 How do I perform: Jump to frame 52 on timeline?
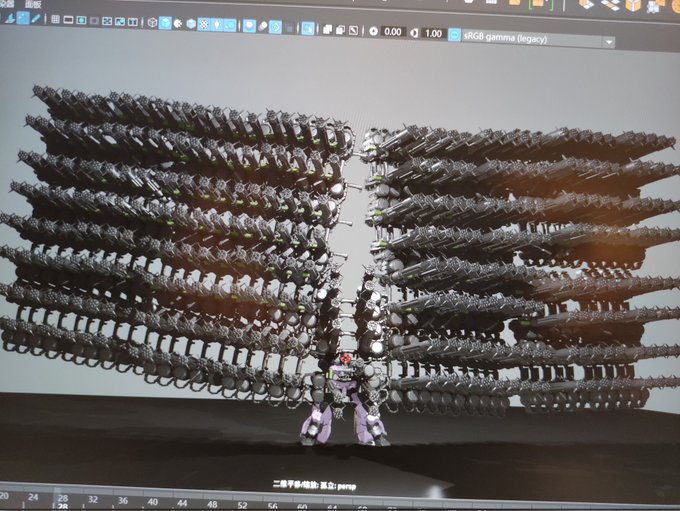[x=242, y=505]
